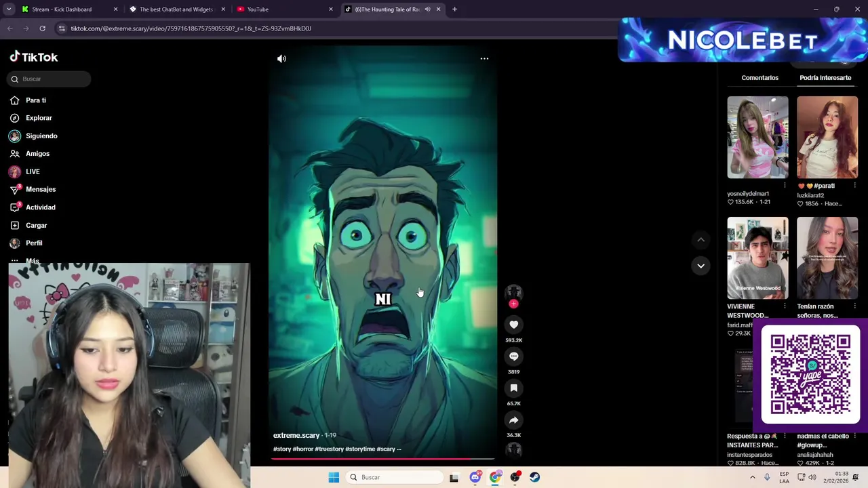Open Perfil in the sidebar
The image size is (868, 488).
pyautogui.click(x=34, y=243)
